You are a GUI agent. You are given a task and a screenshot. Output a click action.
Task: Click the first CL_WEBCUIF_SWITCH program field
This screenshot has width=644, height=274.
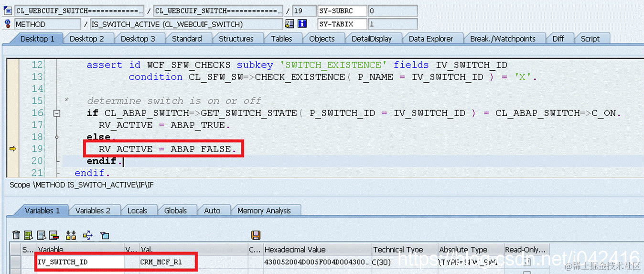pos(79,11)
